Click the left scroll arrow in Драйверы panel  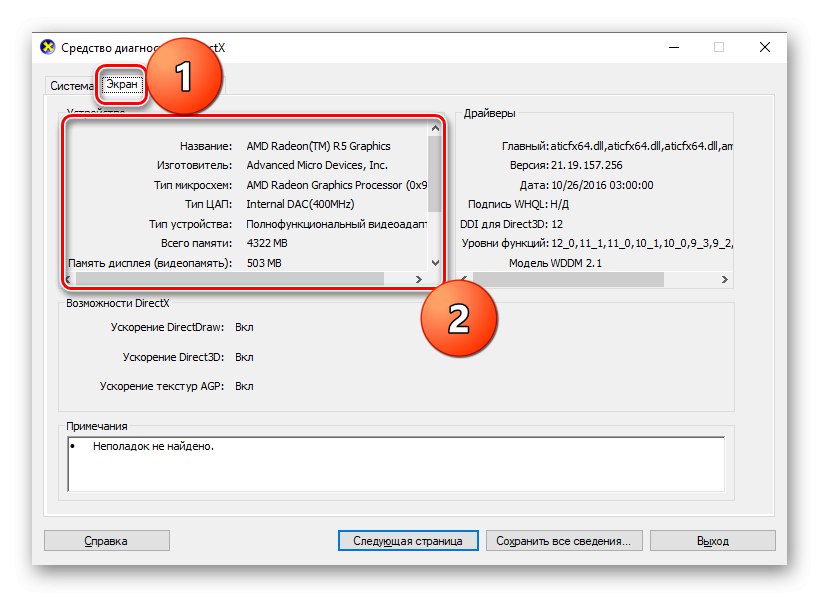coord(463,278)
